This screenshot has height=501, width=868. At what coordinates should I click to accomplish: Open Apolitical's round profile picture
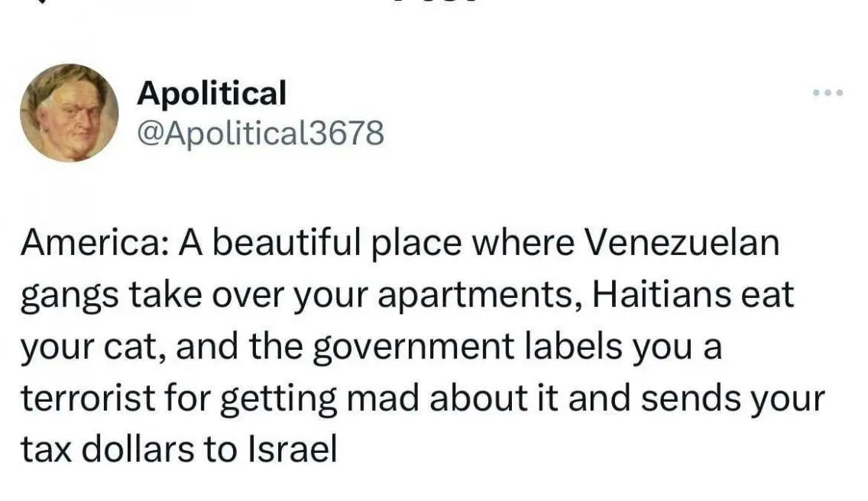pos(69,112)
